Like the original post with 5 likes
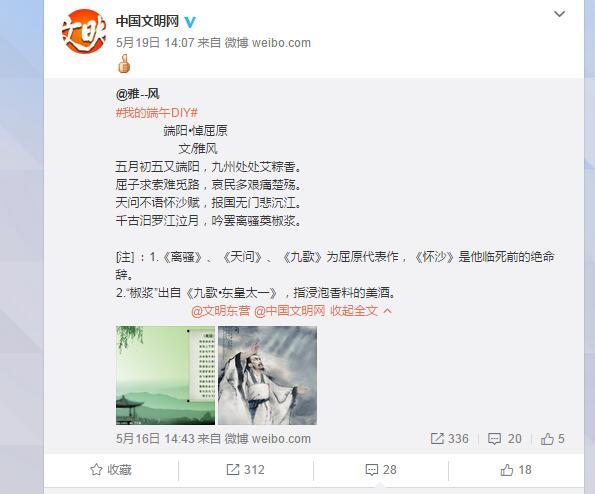This screenshot has height=494, width=595. pos(553,439)
